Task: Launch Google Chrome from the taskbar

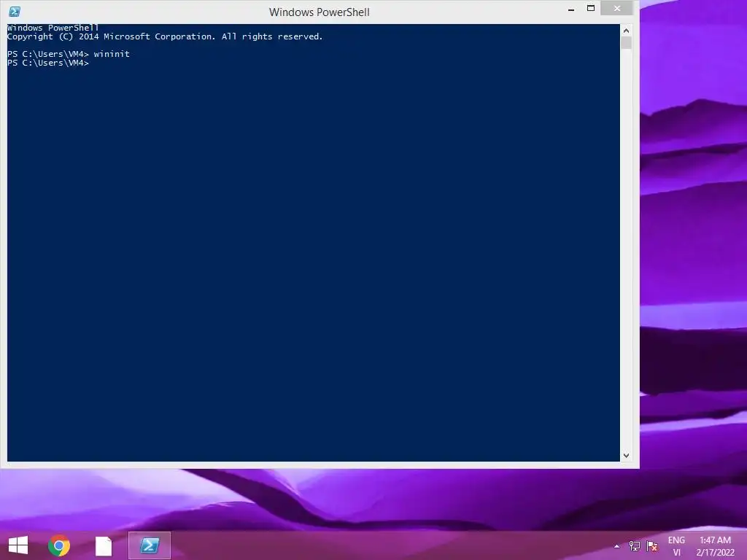Action: pyautogui.click(x=59, y=545)
